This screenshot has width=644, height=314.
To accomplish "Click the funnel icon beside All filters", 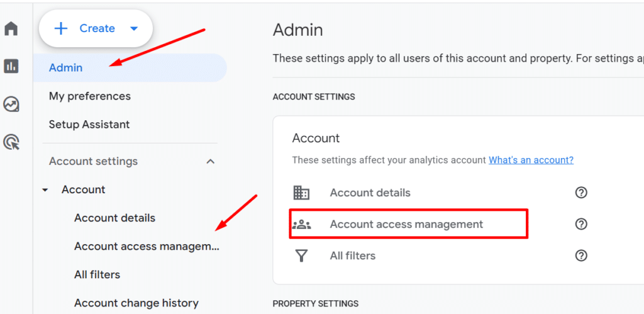I will [x=301, y=255].
